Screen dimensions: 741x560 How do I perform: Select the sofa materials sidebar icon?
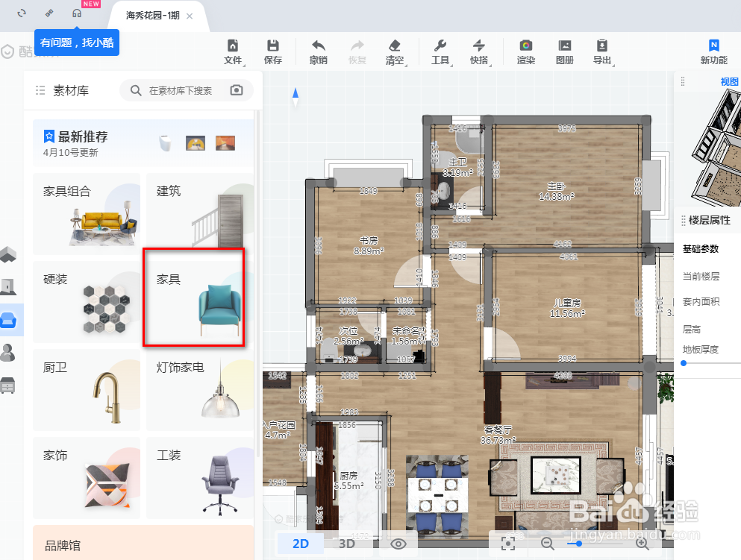(8, 320)
